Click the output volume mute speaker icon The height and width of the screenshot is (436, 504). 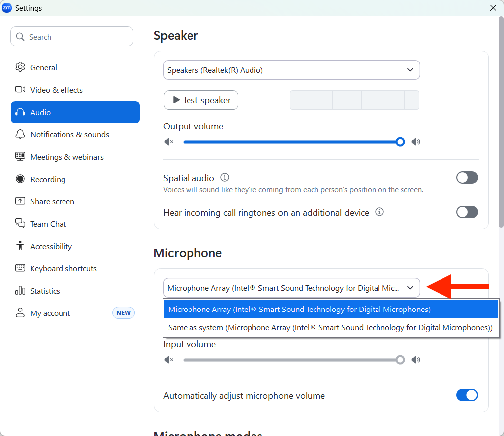[169, 142]
